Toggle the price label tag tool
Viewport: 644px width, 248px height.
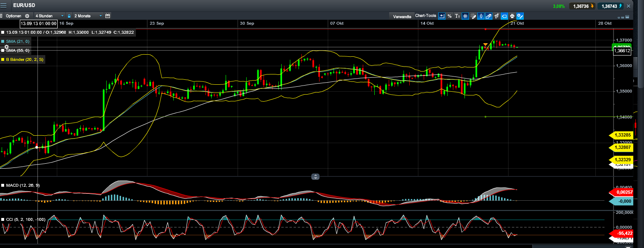pos(504,16)
